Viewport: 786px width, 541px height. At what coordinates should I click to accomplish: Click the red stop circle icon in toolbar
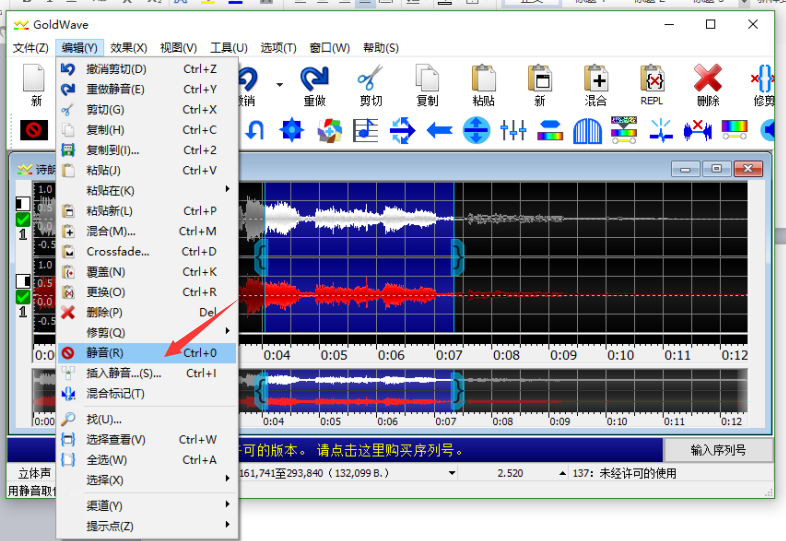click(x=34, y=130)
